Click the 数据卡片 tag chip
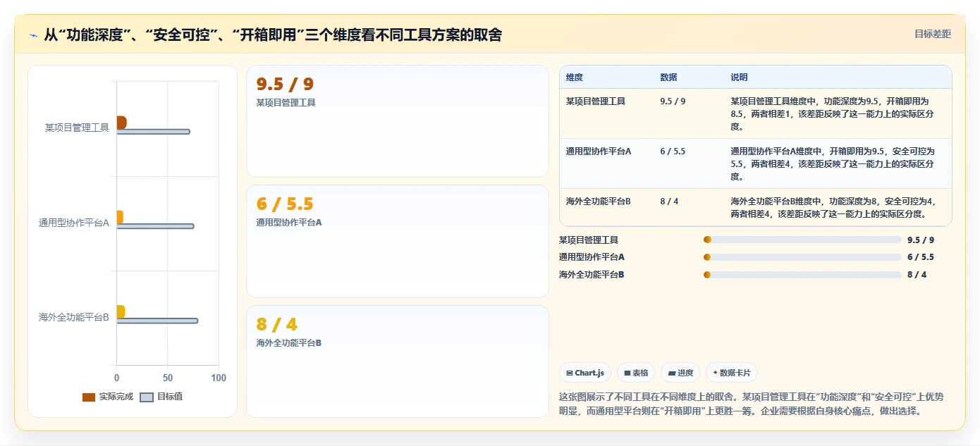This screenshot has width=980, height=446. (x=732, y=373)
